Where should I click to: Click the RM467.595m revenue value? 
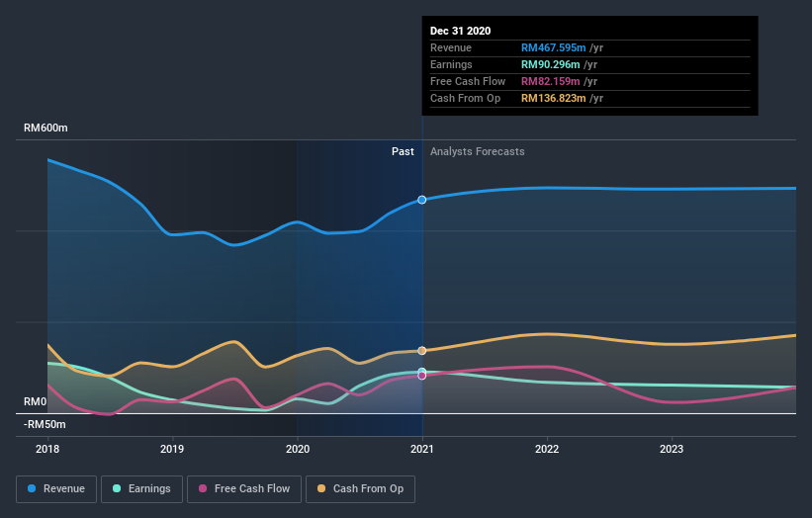click(x=553, y=47)
